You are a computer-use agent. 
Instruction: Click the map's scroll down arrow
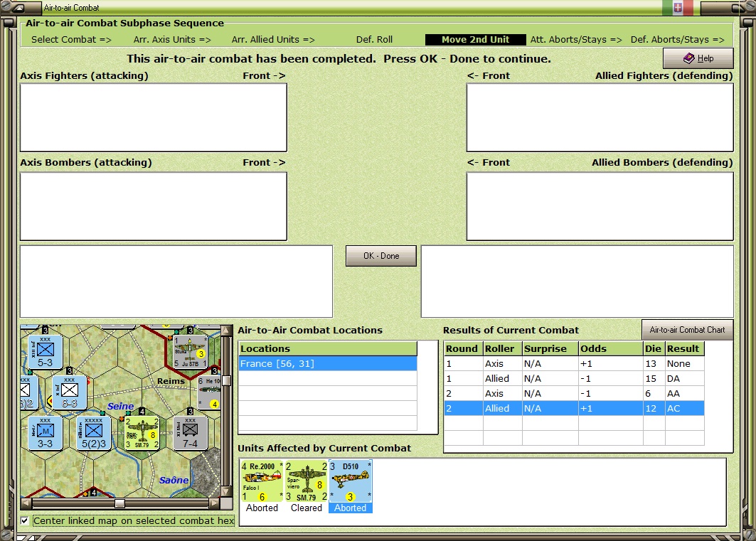tap(225, 492)
